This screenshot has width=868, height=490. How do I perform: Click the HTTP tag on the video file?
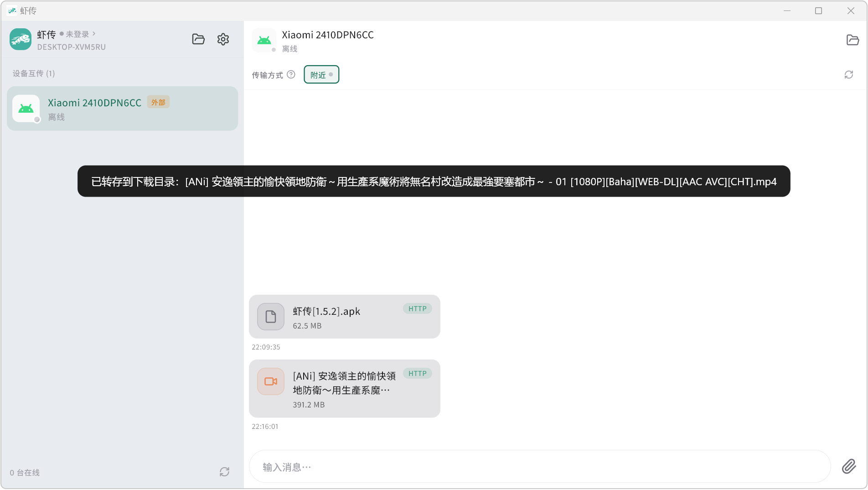[x=417, y=374]
